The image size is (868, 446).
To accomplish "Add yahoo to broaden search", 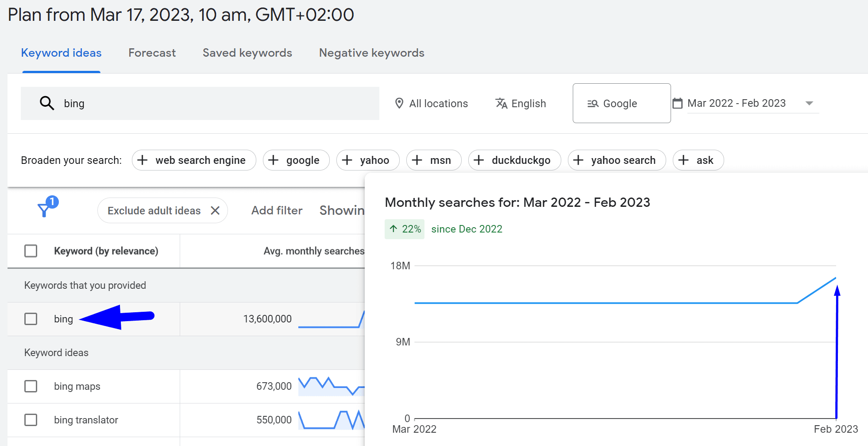I will tap(367, 160).
